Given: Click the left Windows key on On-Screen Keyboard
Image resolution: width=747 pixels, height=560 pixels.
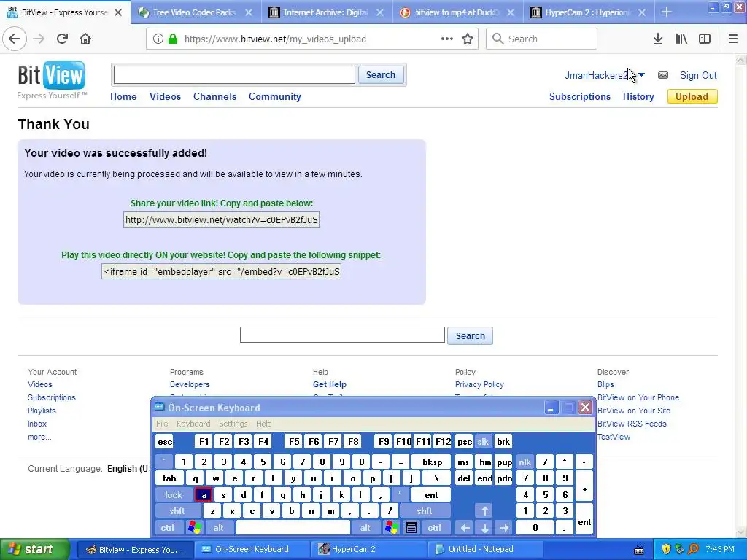Looking at the screenshot, I should pyautogui.click(x=194, y=528).
